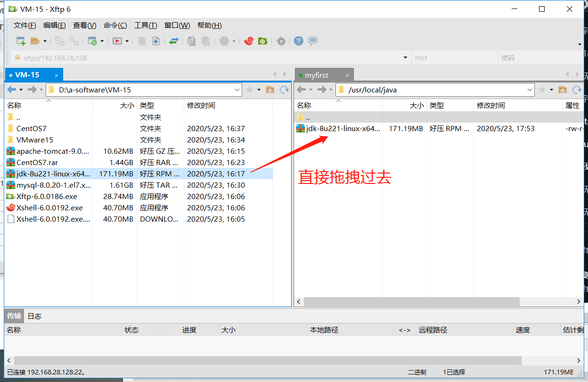Screen dimensions: 588x382
Task: Open the session properties gear-window icon
Action: [x=92, y=41]
